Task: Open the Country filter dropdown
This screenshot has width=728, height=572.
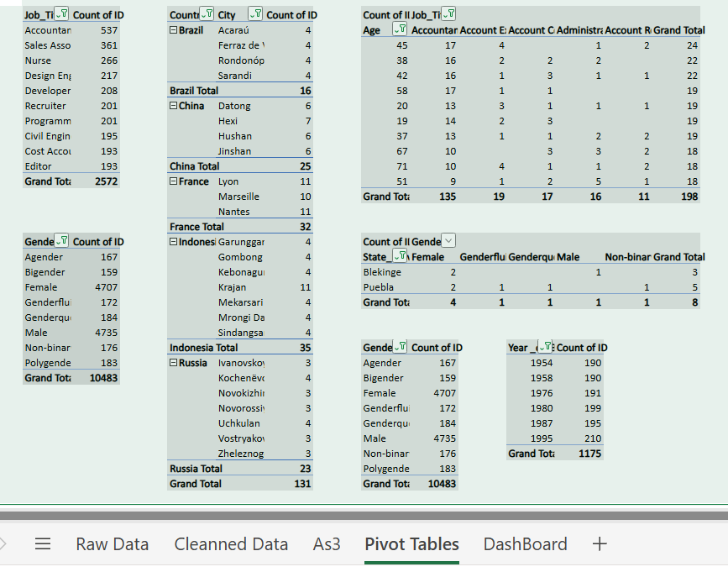Action: [x=207, y=14]
